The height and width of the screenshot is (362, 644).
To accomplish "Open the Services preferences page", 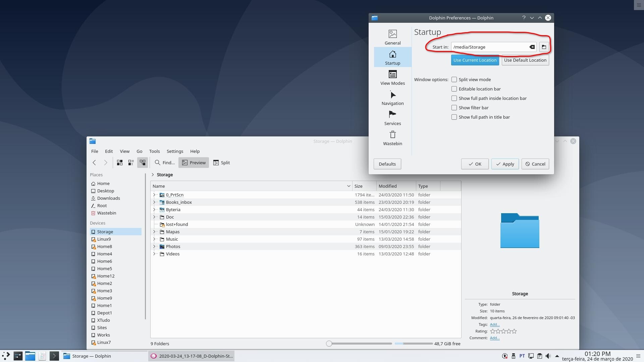I will tap(392, 118).
